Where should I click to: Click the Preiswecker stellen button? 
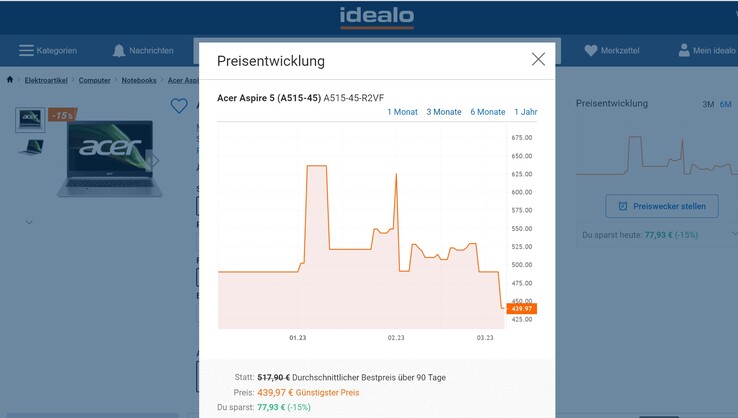pyautogui.click(x=661, y=206)
